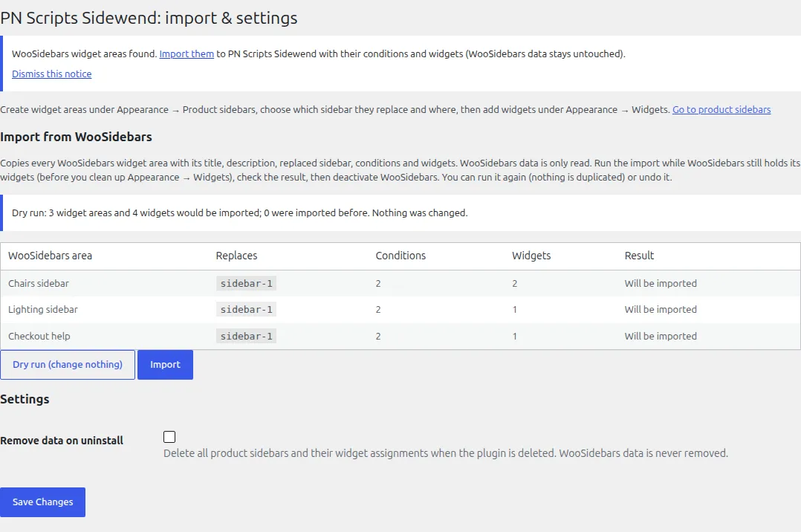
Task: Click sidebar-1 code in Chairs sidebar row
Action: pos(246,283)
